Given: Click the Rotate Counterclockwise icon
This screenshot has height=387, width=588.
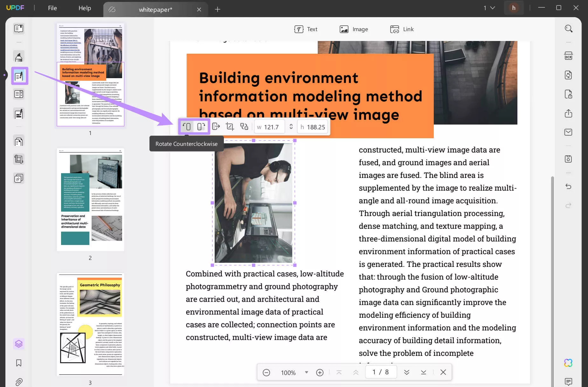Looking at the screenshot, I should (x=187, y=127).
